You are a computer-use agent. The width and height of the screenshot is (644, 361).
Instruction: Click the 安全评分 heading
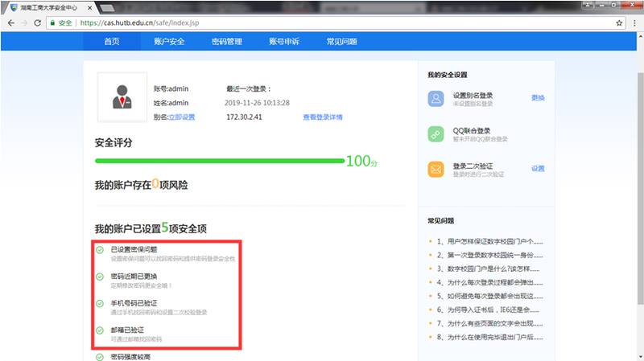tap(114, 143)
